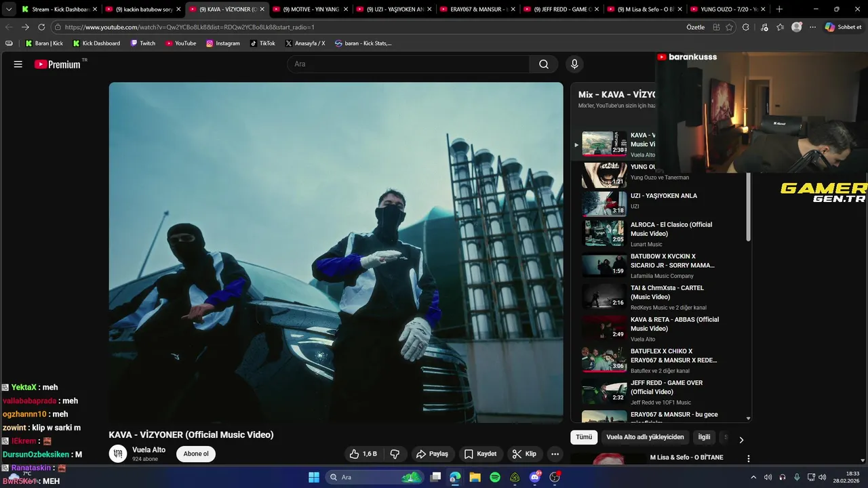This screenshot has height=488, width=868.
Task: Like the video (1,6 B)
Action: click(363, 454)
